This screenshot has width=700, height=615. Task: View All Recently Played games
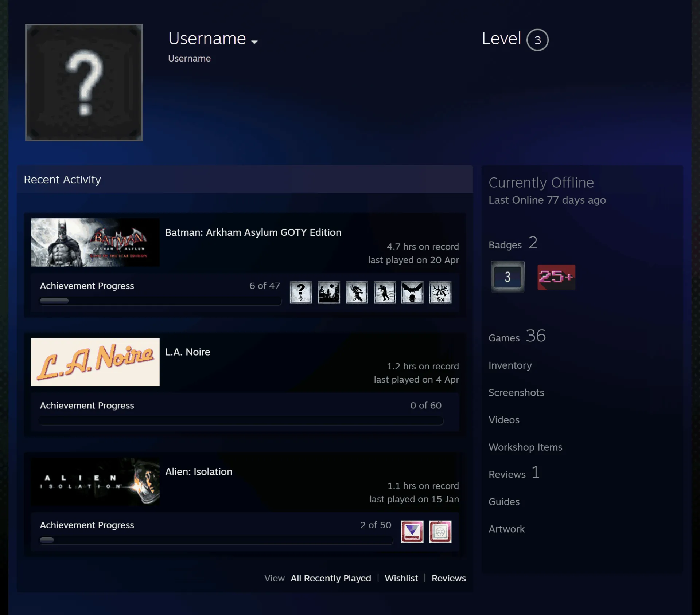331,578
